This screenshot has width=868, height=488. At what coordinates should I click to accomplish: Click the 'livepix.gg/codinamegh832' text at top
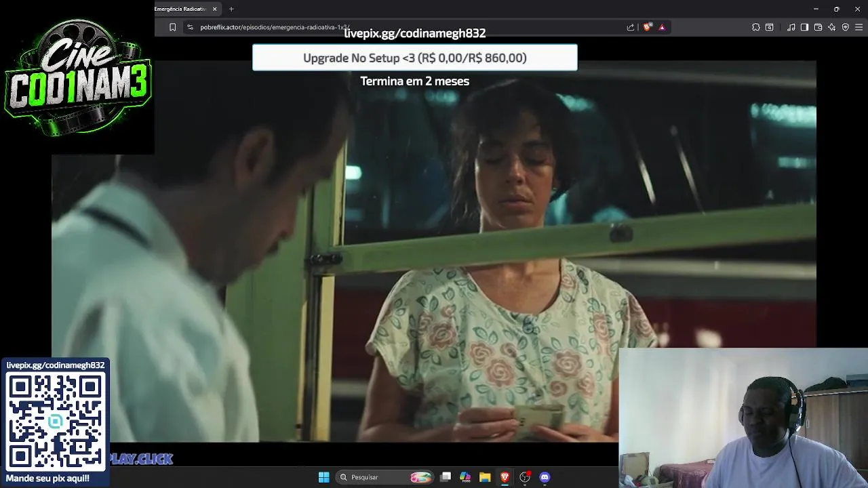pos(415,33)
